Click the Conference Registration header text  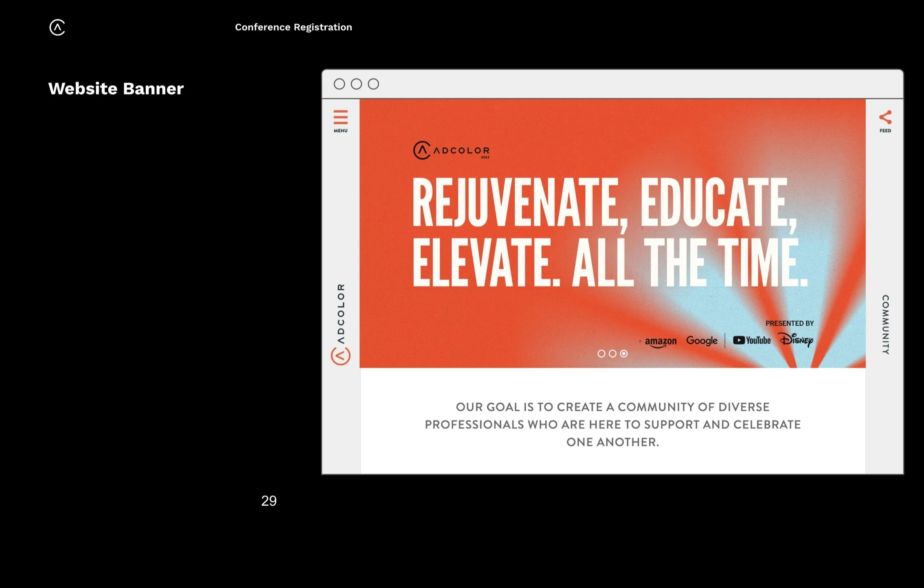293,27
